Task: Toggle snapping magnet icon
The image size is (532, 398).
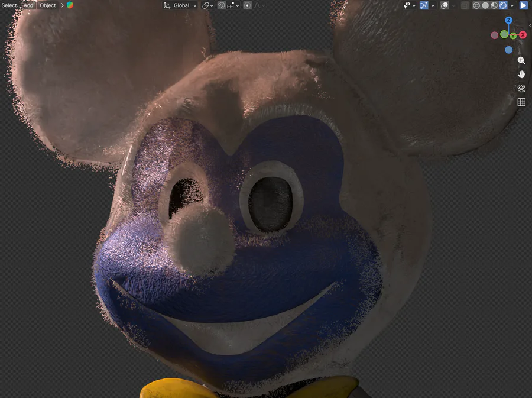Action: coord(221,5)
